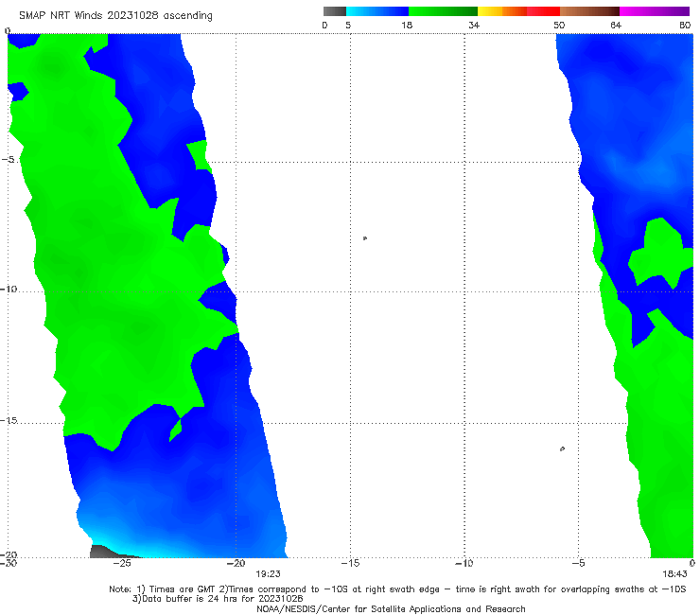
Task: Click the small island marker near -14 longitude
Action: [x=365, y=238]
